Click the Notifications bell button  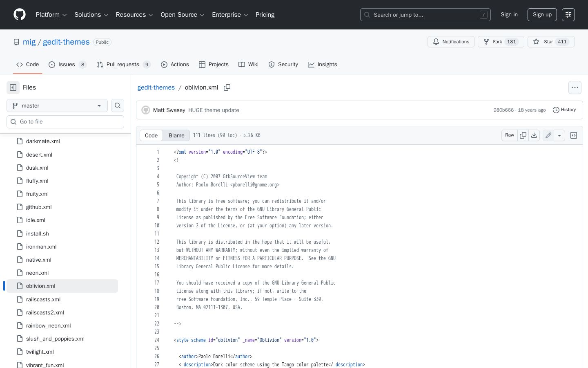[451, 42]
